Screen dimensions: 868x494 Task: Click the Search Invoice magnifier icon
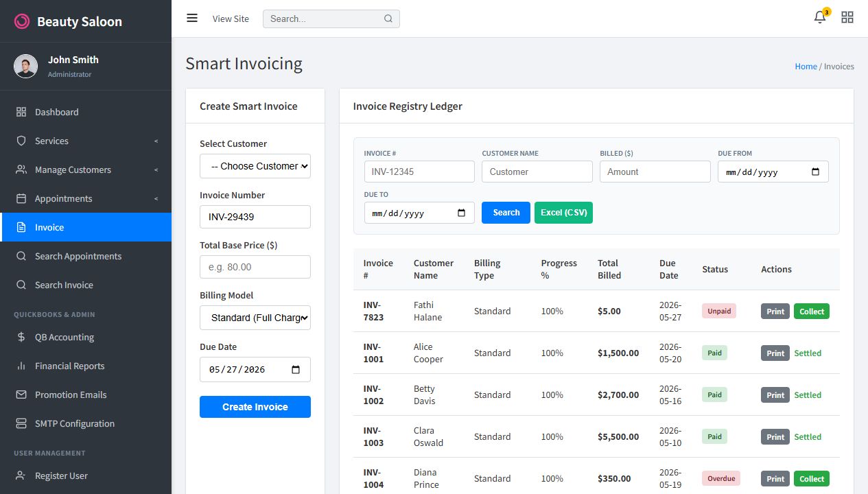click(21, 285)
